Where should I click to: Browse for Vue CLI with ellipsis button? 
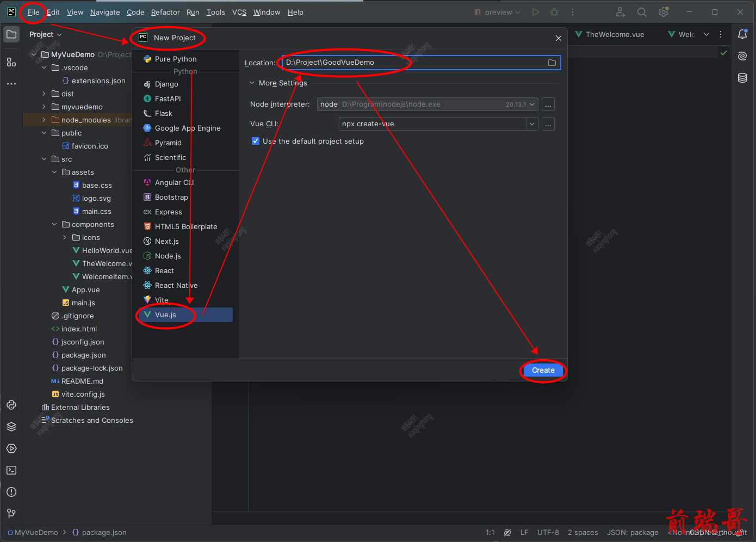point(548,124)
